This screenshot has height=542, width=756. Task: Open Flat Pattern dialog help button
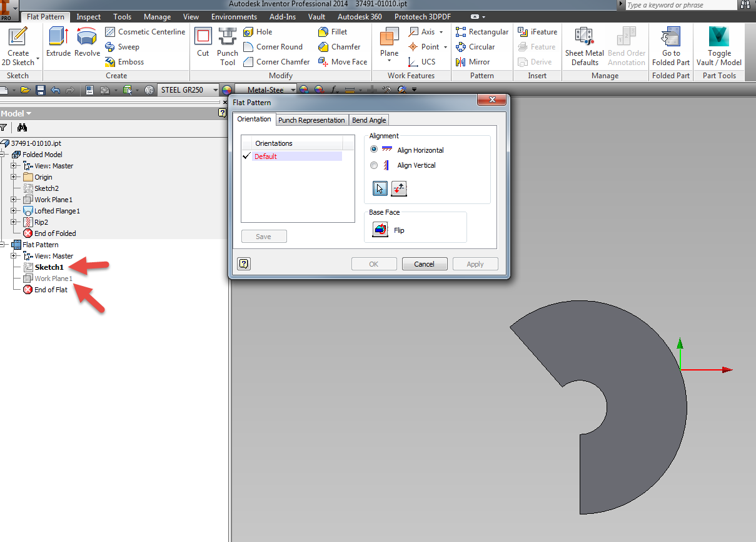pos(244,263)
